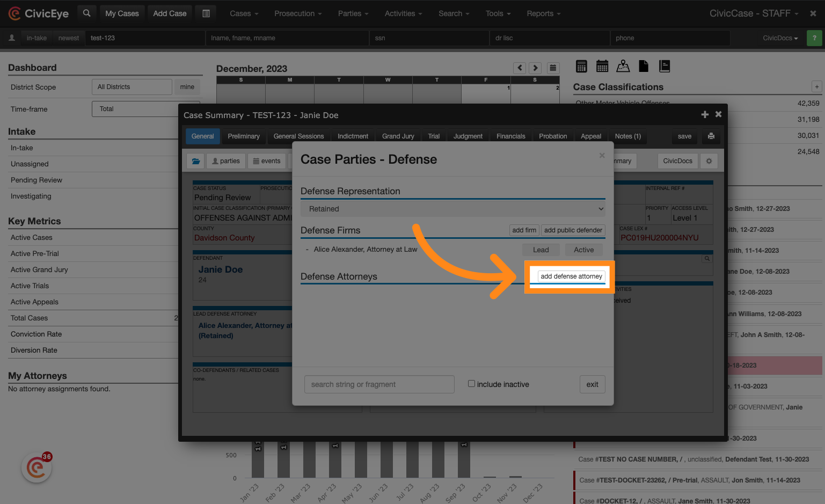The width and height of the screenshot is (825, 504).
Task: Toggle the Active button for Alice Alexander
Action: 583,250
